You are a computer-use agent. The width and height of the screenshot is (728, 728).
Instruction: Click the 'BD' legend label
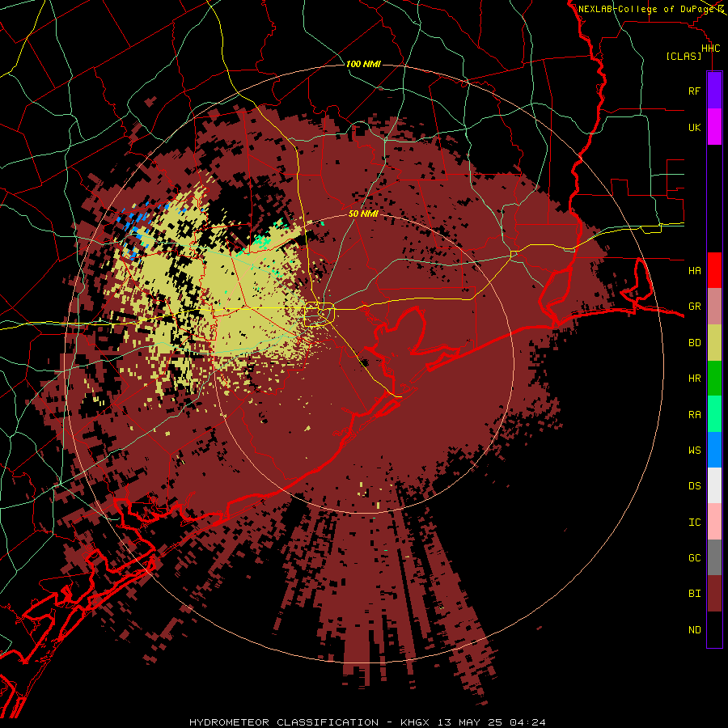tap(694, 343)
